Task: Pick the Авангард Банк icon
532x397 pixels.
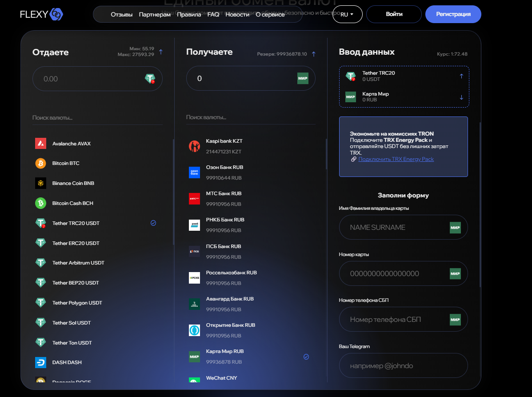Action: 194,304
